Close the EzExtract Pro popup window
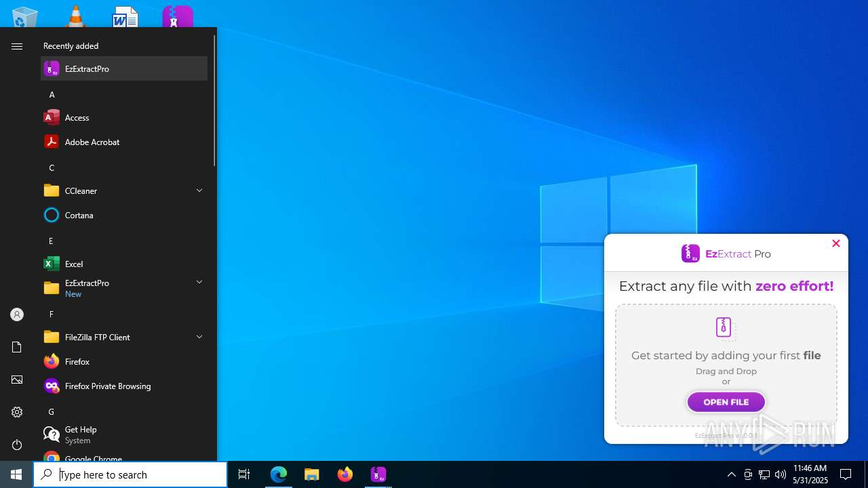 836,243
